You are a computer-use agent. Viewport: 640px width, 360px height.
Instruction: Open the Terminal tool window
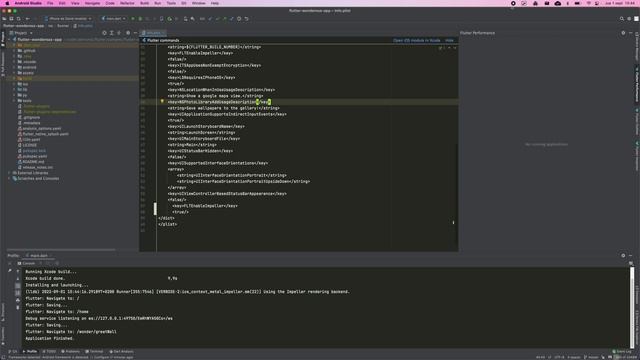tap(94, 351)
